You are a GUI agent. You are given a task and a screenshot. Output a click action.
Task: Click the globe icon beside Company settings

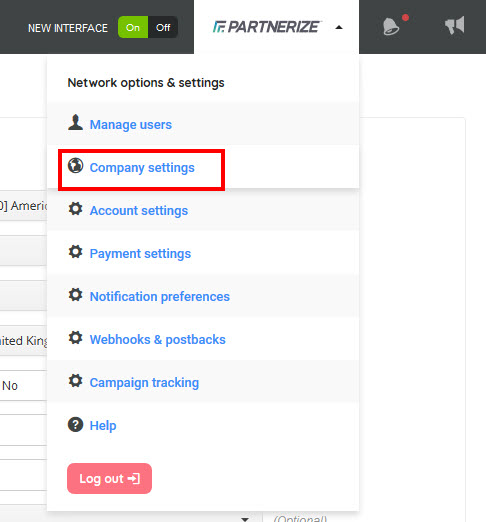(x=76, y=165)
